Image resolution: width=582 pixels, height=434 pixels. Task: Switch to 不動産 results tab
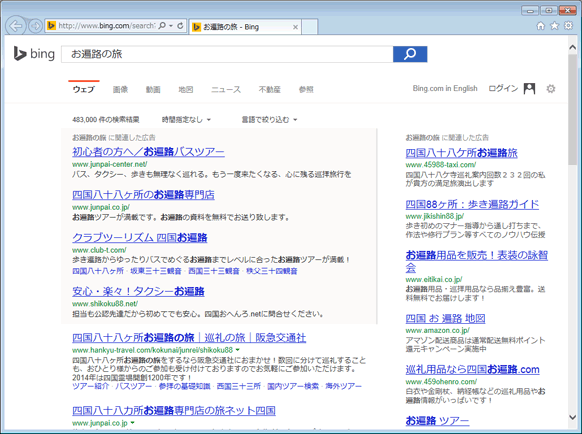click(269, 89)
